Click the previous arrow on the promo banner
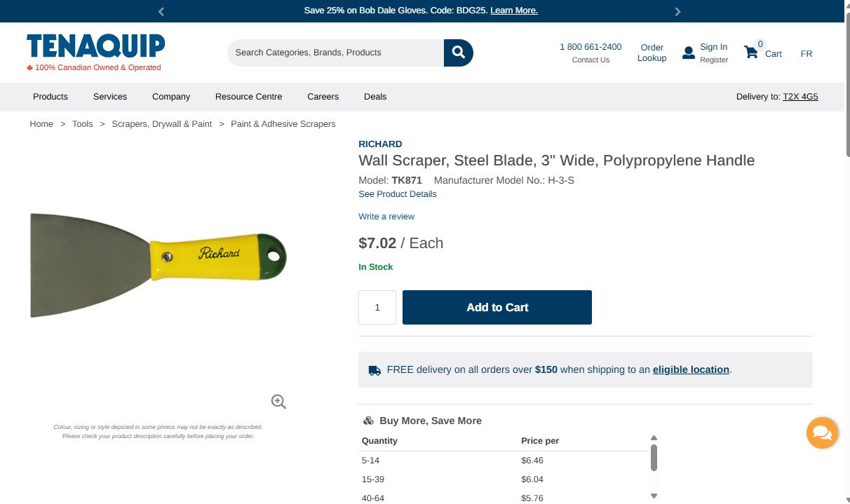 (x=161, y=11)
